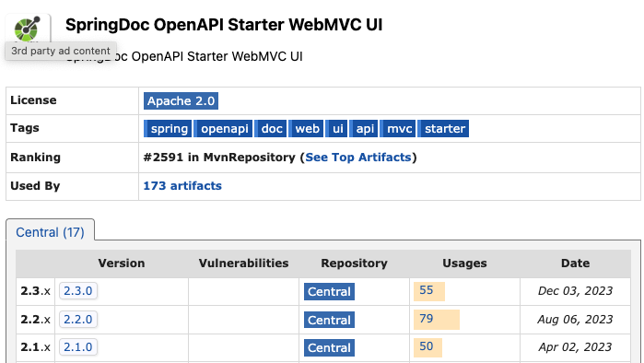Select the ui tag
644x363 pixels.
tap(337, 129)
